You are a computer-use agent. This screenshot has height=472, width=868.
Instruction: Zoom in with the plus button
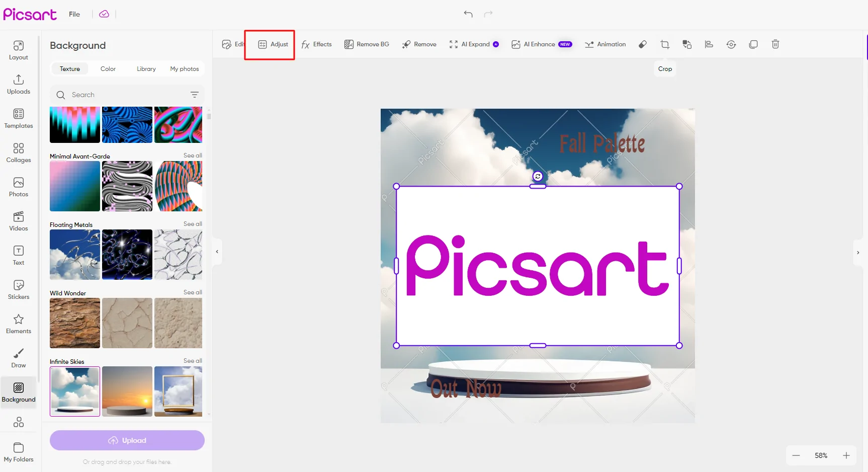846,455
